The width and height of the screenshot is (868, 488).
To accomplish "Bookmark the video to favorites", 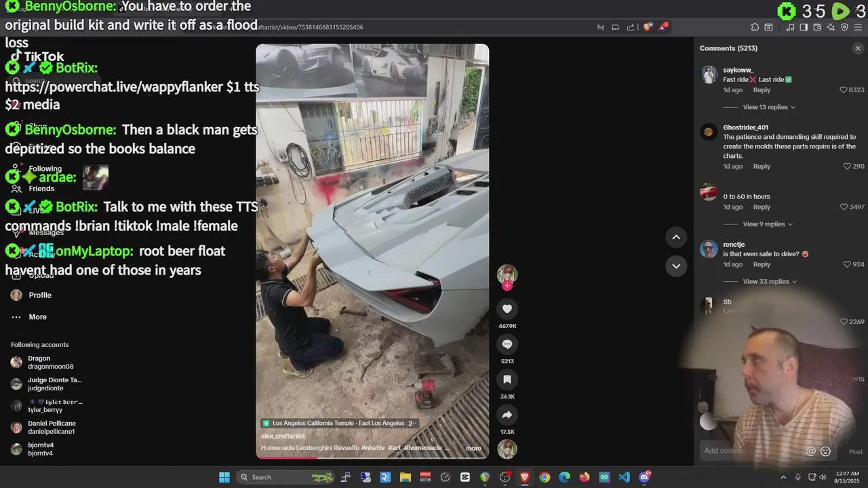I will (507, 380).
